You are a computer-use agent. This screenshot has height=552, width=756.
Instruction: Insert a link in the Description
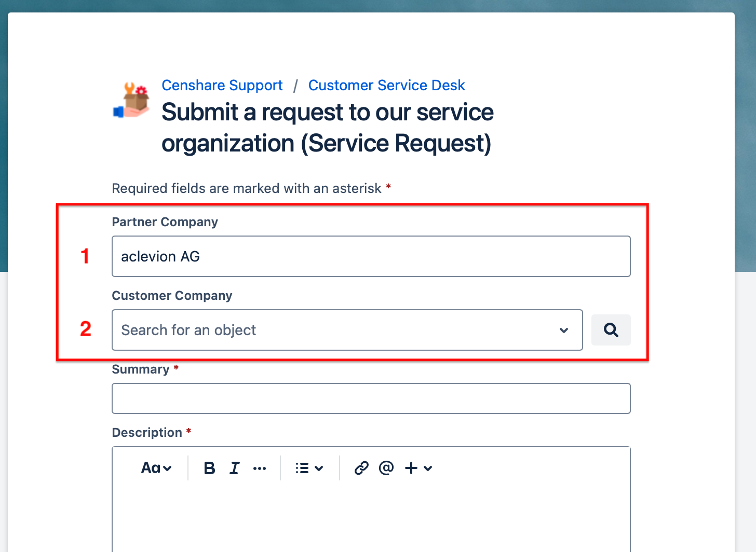click(361, 467)
